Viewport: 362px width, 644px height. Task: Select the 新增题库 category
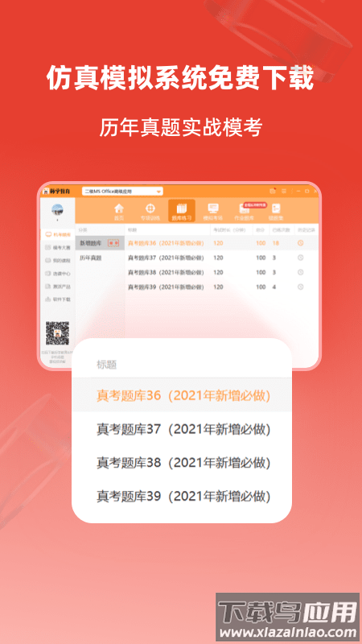click(x=100, y=243)
